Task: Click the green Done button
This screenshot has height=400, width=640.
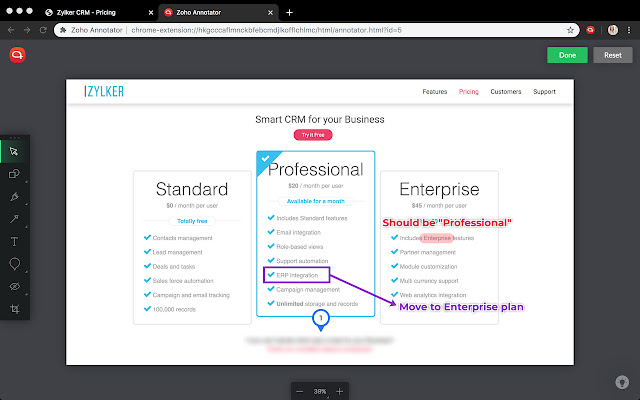Action: coord(567,55)
